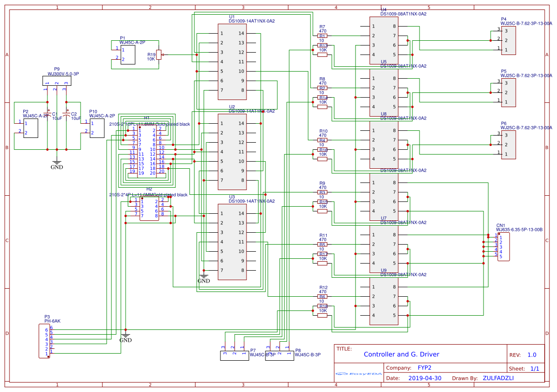Click the "WJ635-6.35-5P-13-00B" label
This screenshot has width=557, height=392.
click(520, 230)
